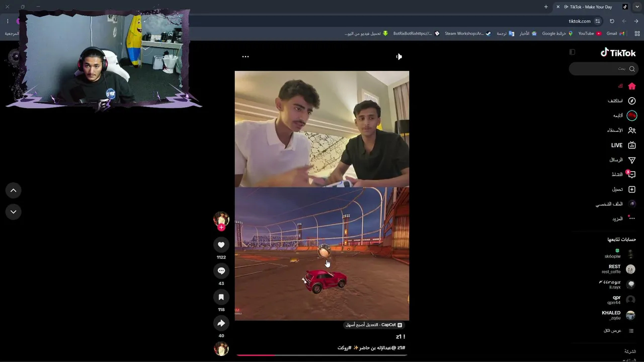Open followed account ii.rayx
Screen dimensions: 644x362
coord(618,285)
